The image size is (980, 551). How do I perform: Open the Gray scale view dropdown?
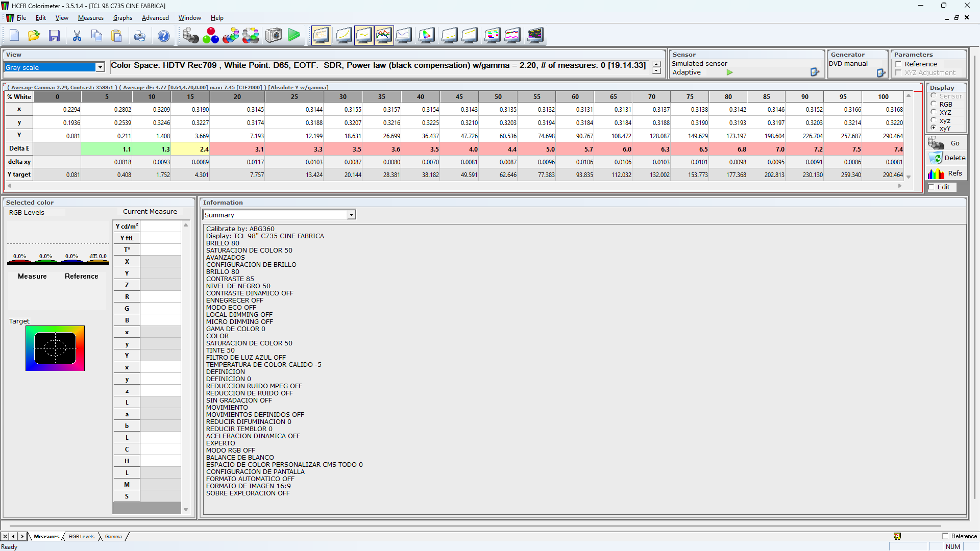(100, 67)
